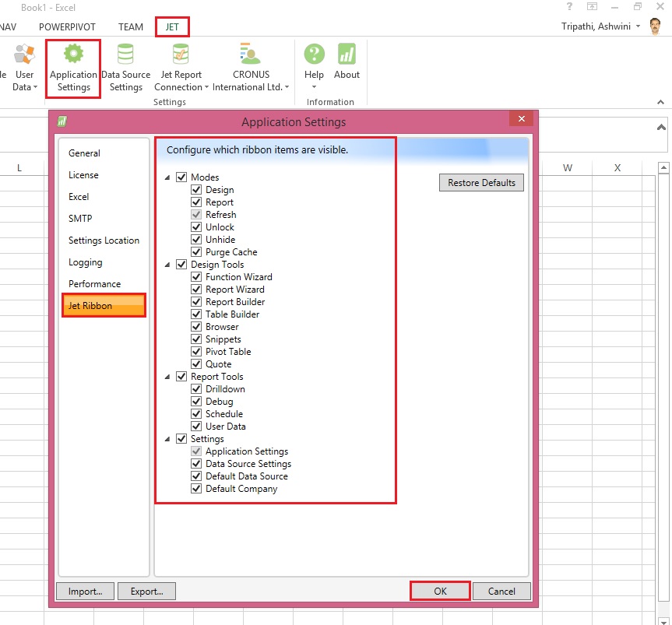Screen dimensions: 672x625
Task: Open Data Source Settings in ribbon
Action: click(125, 54)
